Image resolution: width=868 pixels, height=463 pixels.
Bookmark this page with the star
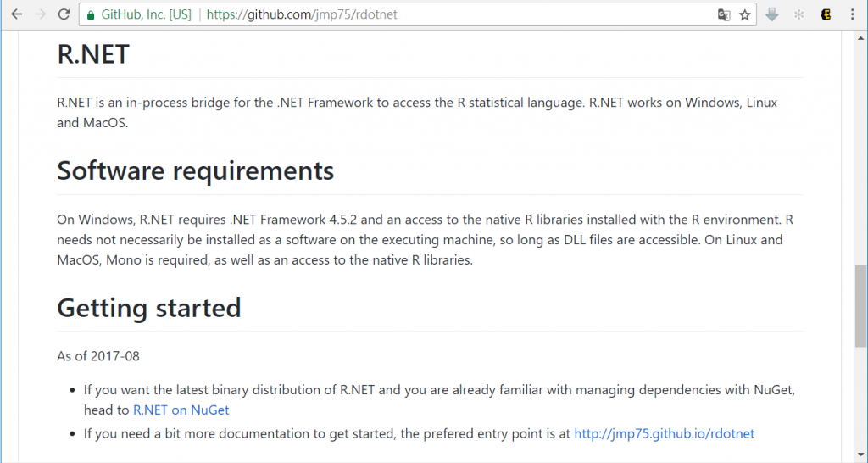tap(745, 15)
